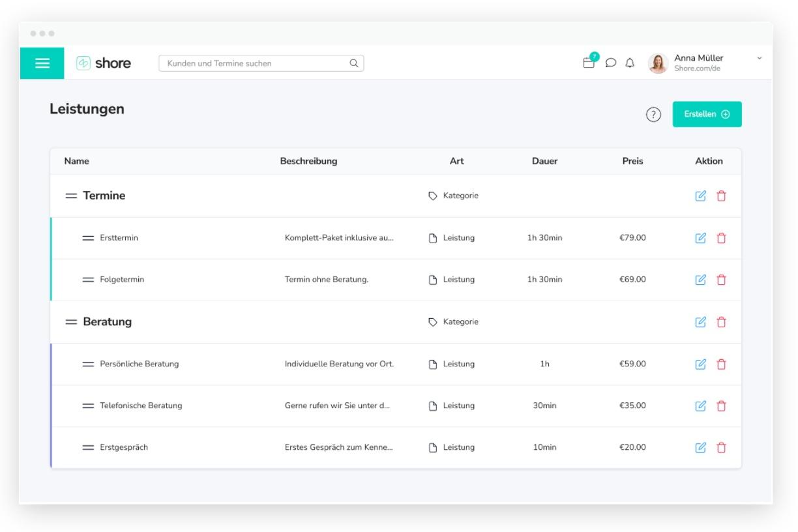Click the shore logo link
The image size is (798, 532).
[x=104, y=63]
